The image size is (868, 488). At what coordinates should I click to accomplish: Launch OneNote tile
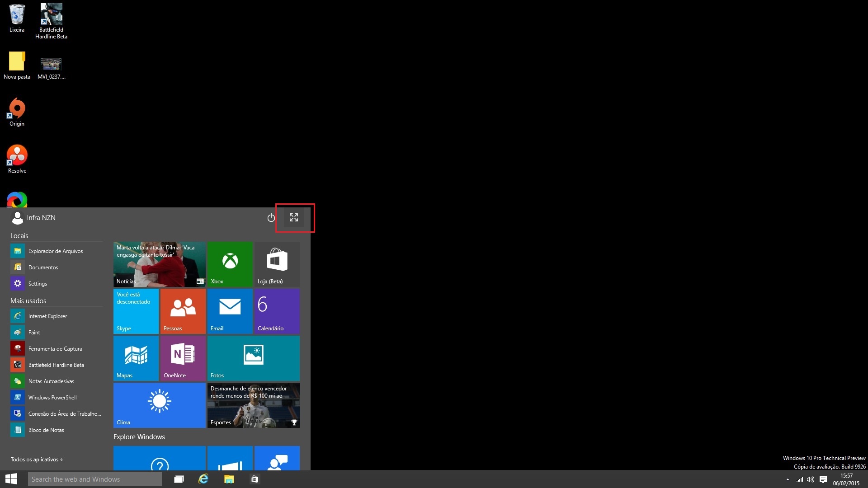tap(183, 358)
